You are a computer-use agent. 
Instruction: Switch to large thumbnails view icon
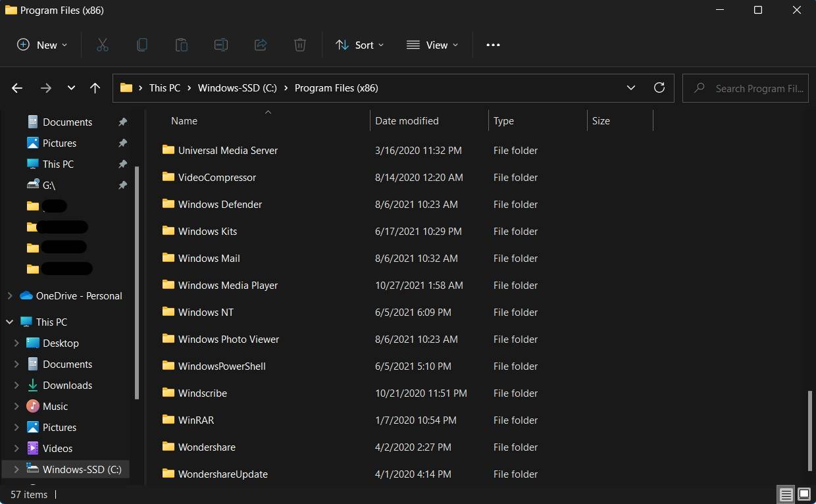point(803,494)
